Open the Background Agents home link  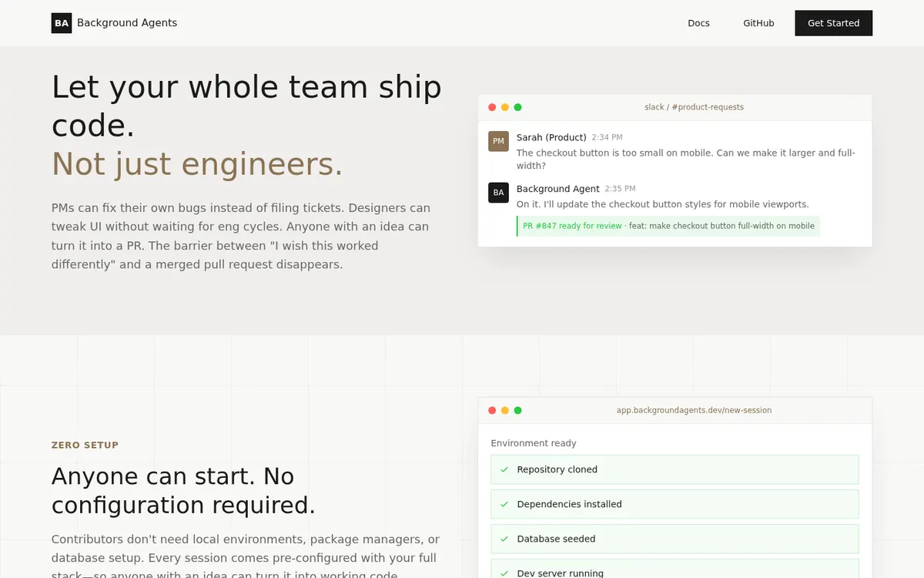[114, 23]
